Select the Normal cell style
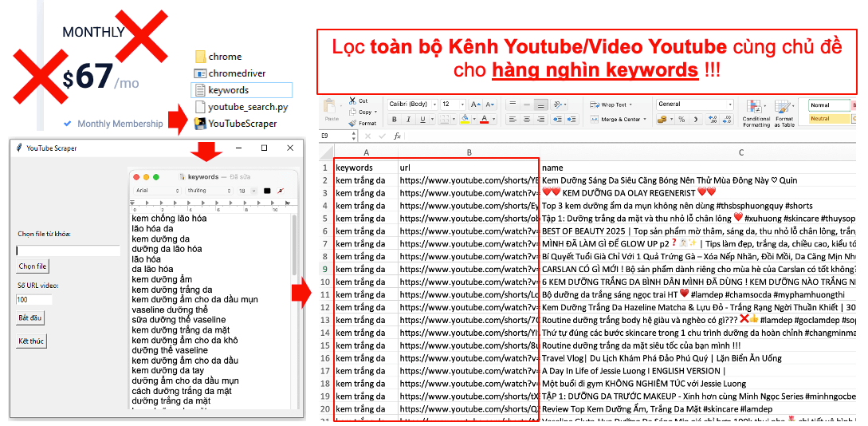Viewport: 868px width, 426px height. [x=829, y=105]
